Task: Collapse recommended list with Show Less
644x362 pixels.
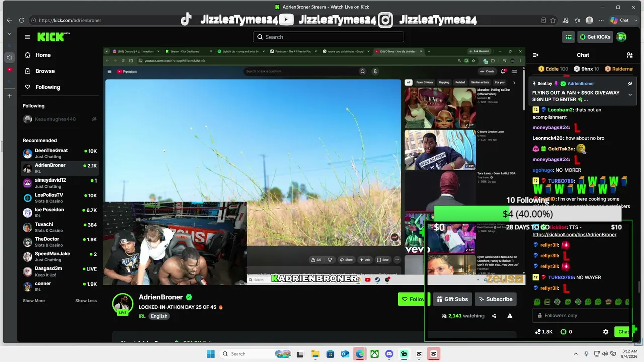Action: coord(86,301)
